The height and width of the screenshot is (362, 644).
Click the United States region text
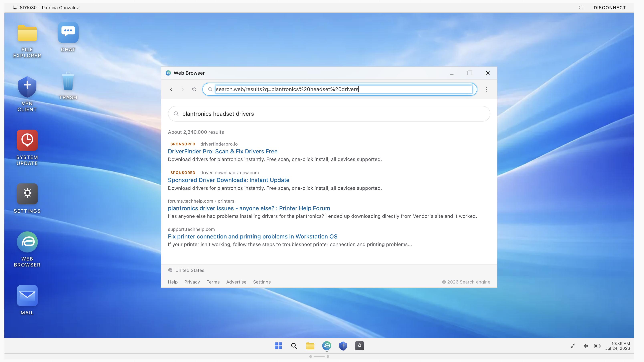(x=190, y=270)
